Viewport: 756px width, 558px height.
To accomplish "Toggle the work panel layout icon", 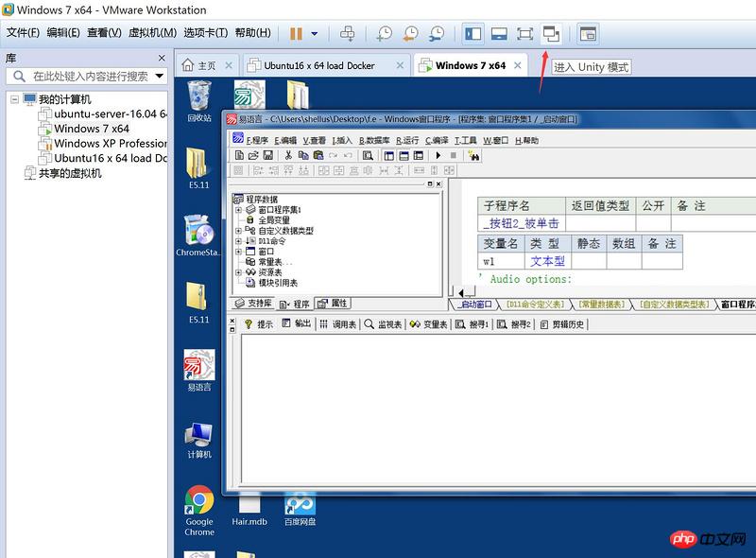I will coord(388,155).
